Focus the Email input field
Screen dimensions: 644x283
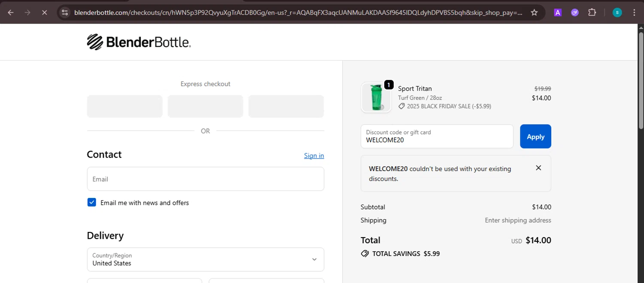click(206, 179)
